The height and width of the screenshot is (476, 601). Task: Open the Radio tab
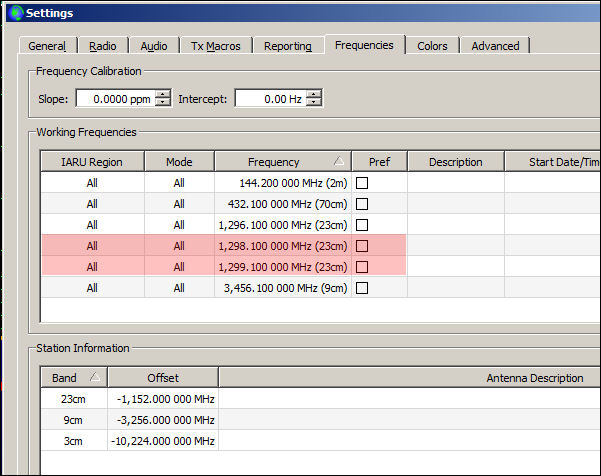103,46
